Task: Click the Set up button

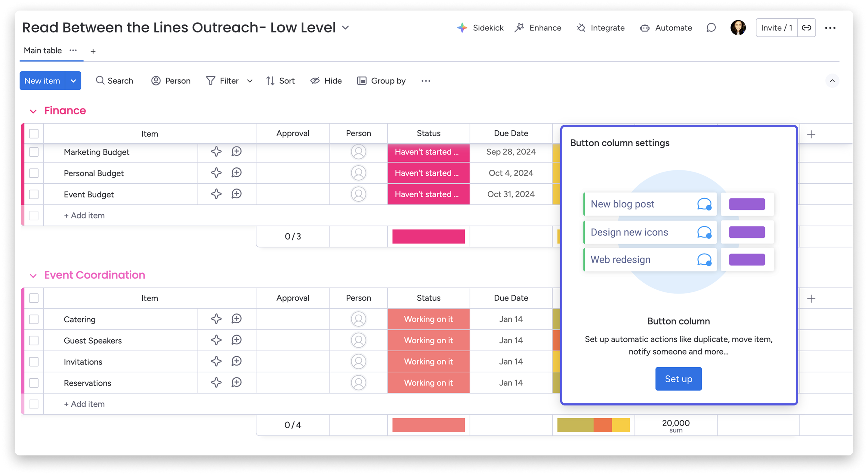Action: tap(678, 379)
